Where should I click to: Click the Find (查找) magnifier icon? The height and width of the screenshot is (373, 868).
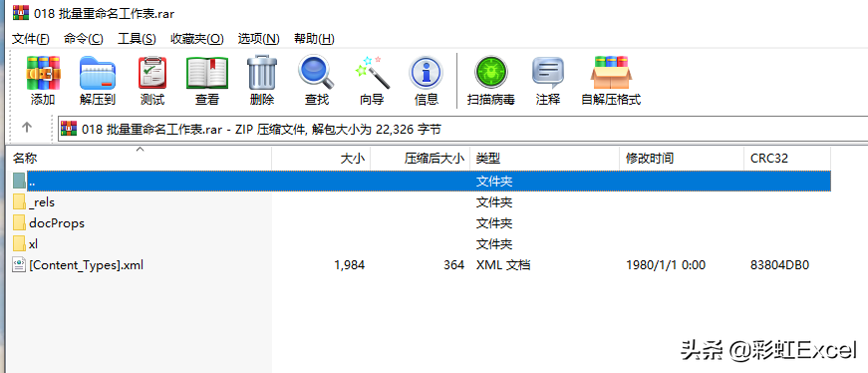[317, 73]
